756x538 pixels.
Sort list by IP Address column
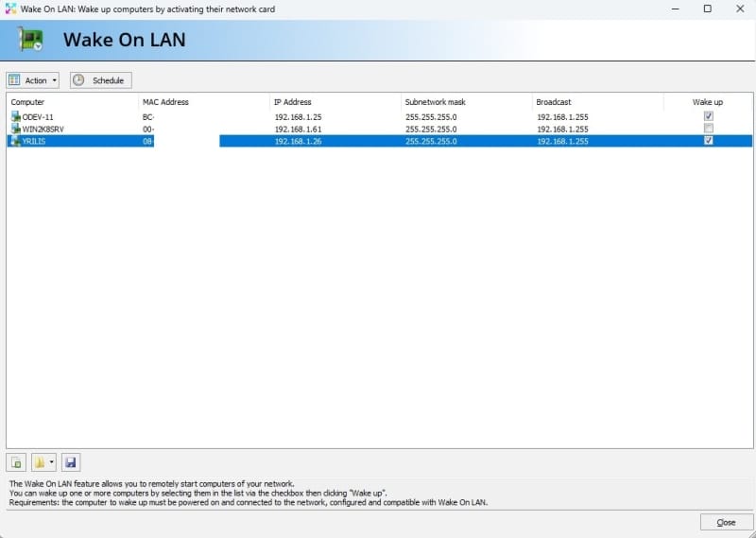click(292, 102)
